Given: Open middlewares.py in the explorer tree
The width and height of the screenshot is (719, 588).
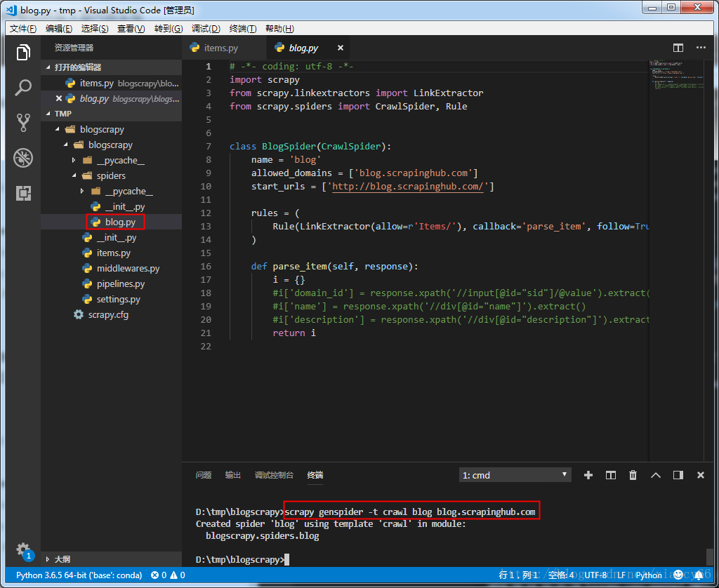Looking at the screenshot, I should coord(128,269).
